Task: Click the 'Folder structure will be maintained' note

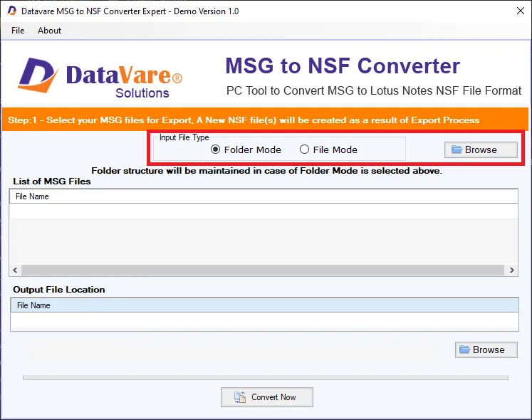Action: tap(266, 170)
